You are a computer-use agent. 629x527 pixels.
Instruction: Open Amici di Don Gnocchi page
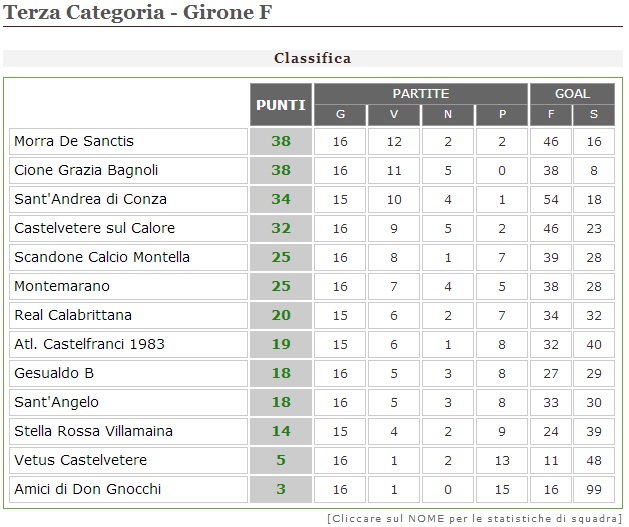tap(87, 489)
